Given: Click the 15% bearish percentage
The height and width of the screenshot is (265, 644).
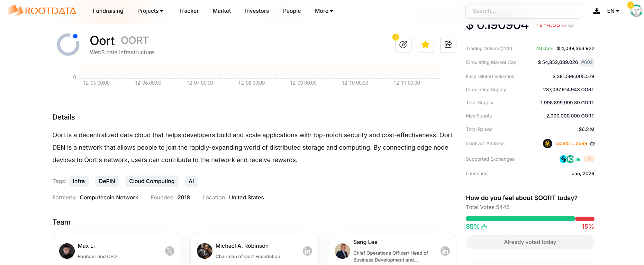Looking at the screenshot, I should pos(588,227).
